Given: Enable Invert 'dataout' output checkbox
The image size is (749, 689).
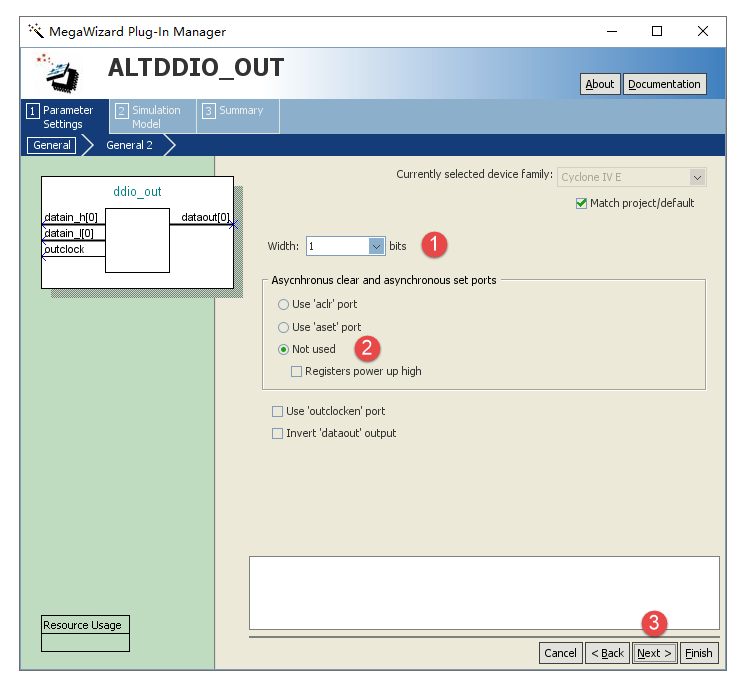Looking at the screenshot, I should [334, 433].
